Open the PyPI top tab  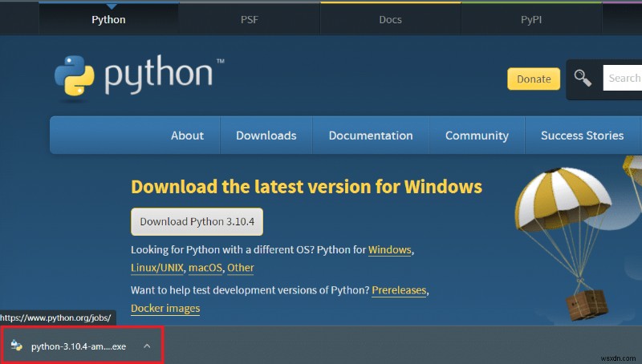point(531,19)
